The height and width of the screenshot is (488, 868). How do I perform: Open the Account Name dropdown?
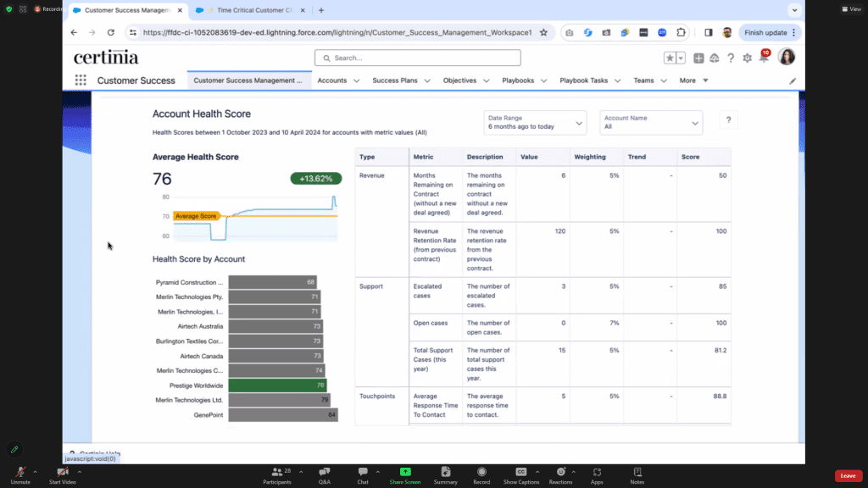pos(651,122)
